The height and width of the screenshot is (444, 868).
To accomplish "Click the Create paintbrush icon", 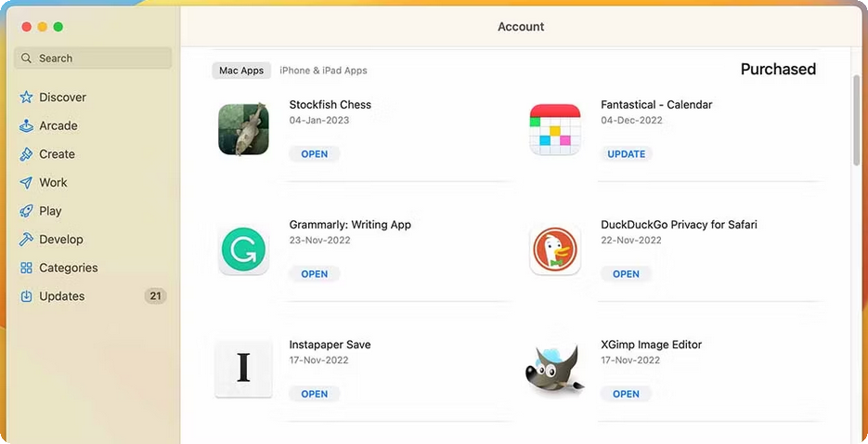I will coord(26,154).
